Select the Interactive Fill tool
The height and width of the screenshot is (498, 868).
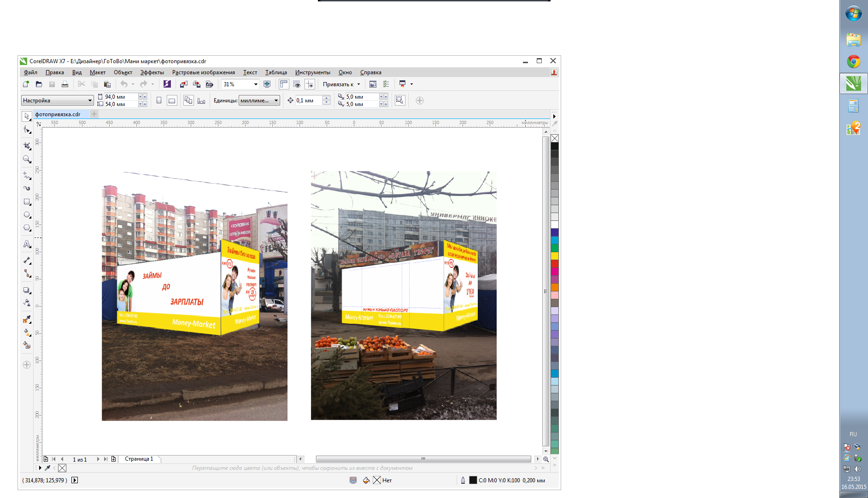point(27,332)
